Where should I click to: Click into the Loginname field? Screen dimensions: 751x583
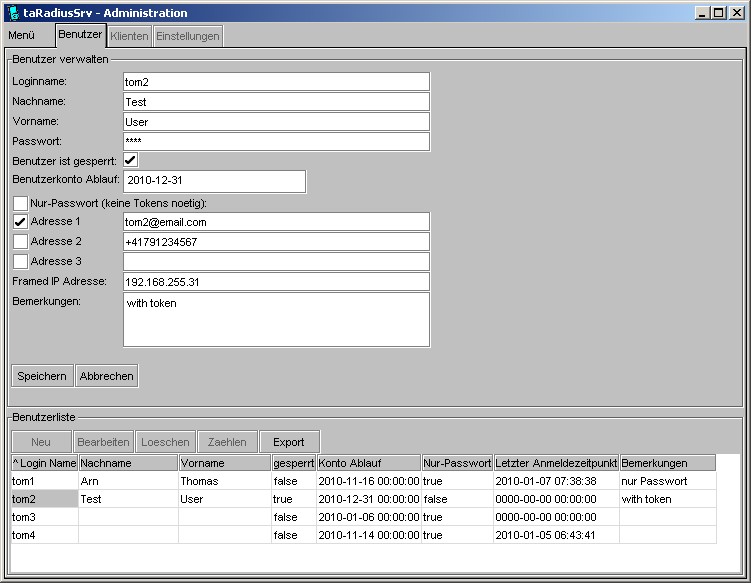coord(275,82)
